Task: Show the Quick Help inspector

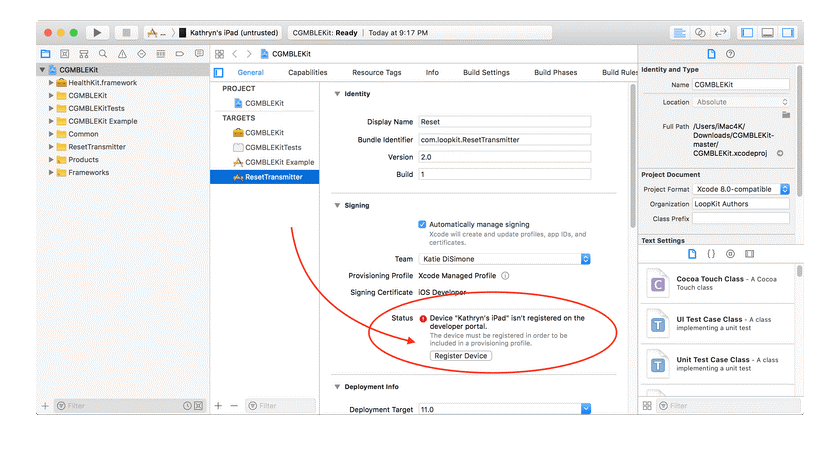Action: [730, 54]
